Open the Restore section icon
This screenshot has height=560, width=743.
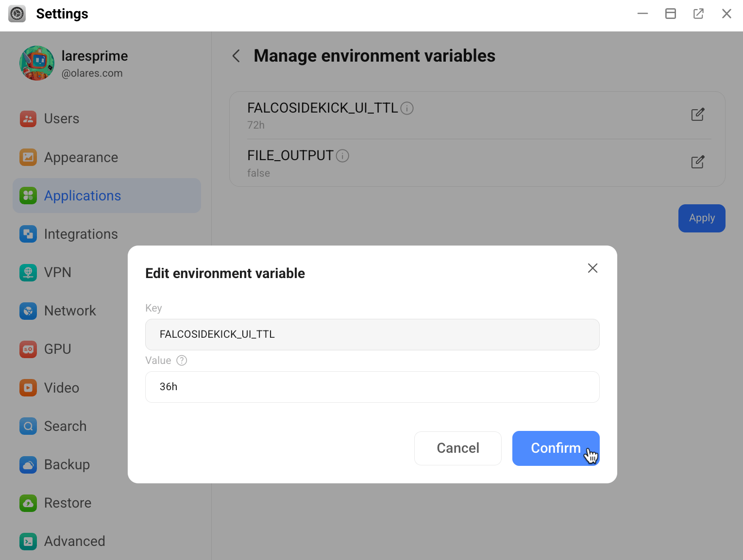(28, 503)
